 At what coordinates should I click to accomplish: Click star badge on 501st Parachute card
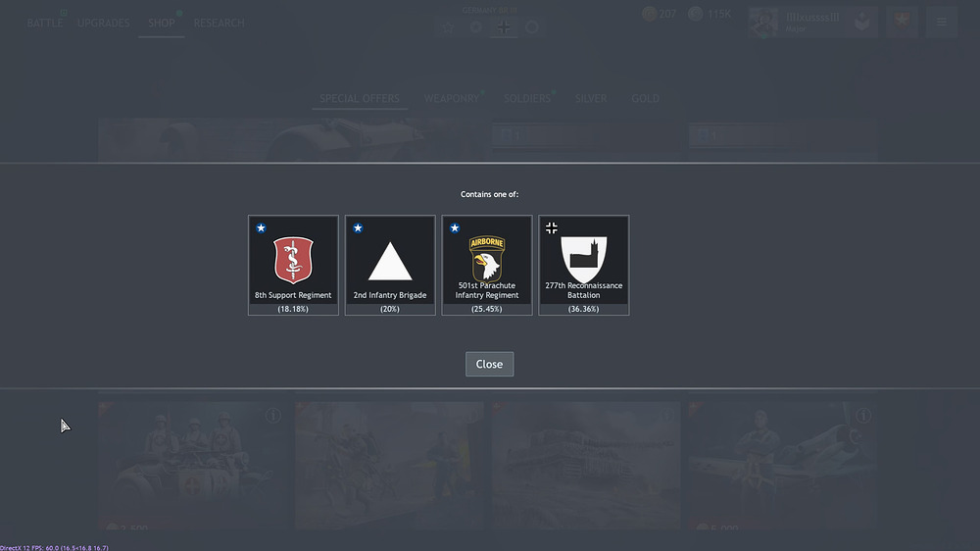(455, 227)
